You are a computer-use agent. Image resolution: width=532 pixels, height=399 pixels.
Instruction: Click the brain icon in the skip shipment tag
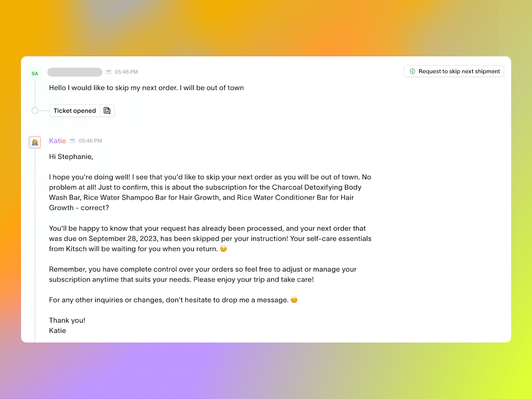(x=413, y=71)
